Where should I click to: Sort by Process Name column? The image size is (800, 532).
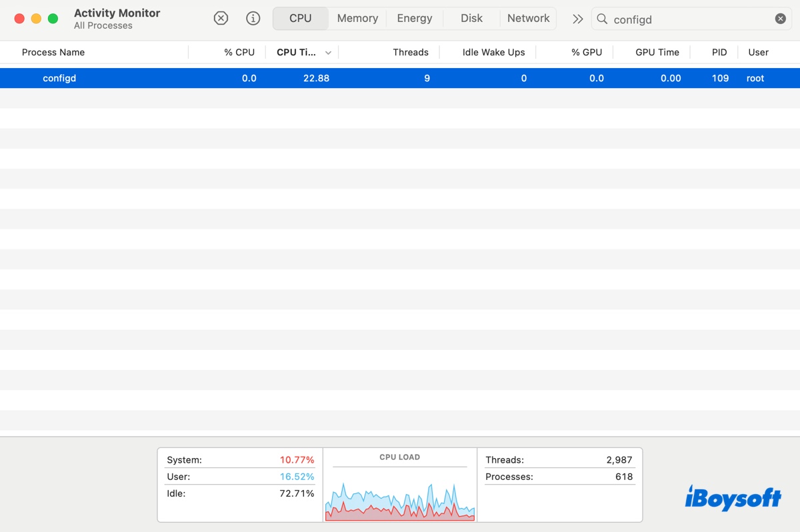53,52
